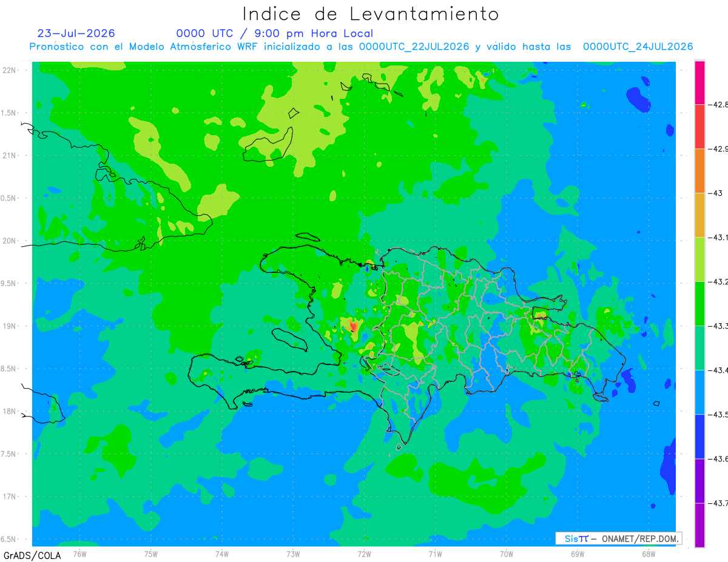This screenshot has height=562, width=728.
Task: Click the "70W" longitude label
Action: click(507, 554)
